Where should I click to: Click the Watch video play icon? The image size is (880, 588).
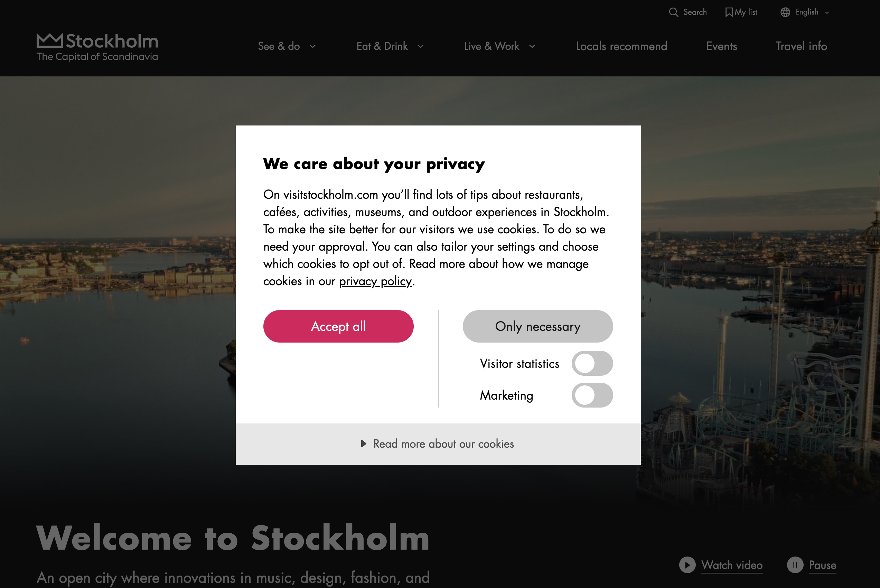[687, 565]
